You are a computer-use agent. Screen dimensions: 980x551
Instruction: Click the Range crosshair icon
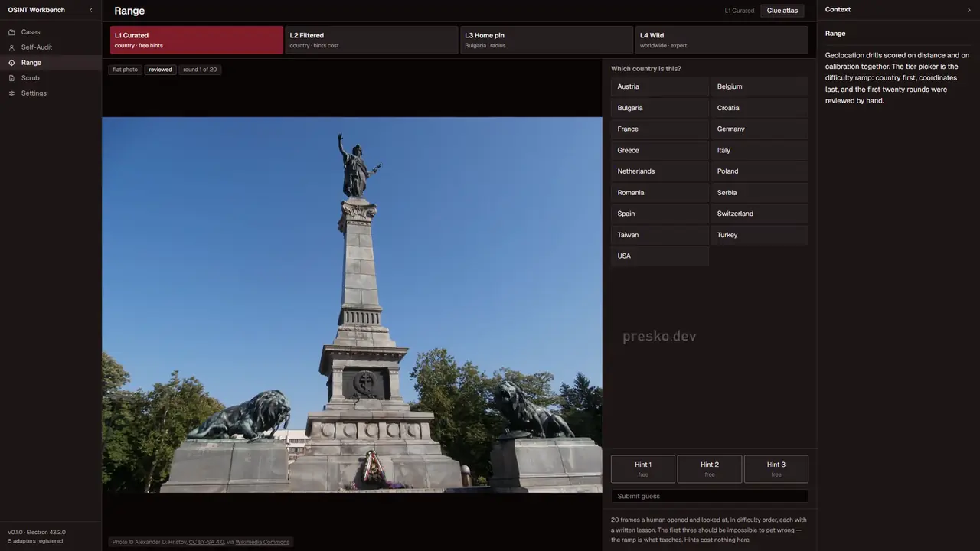(x=11, y=63)
